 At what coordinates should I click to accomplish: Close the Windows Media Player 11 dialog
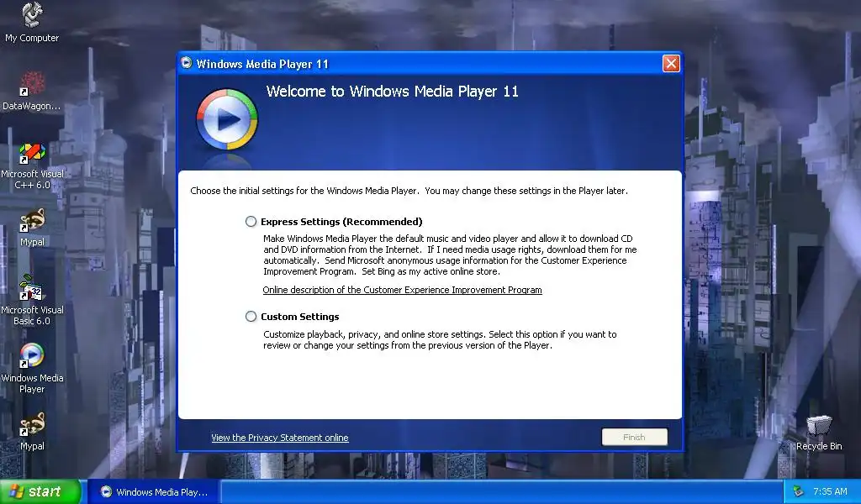(x=671, y=64)
